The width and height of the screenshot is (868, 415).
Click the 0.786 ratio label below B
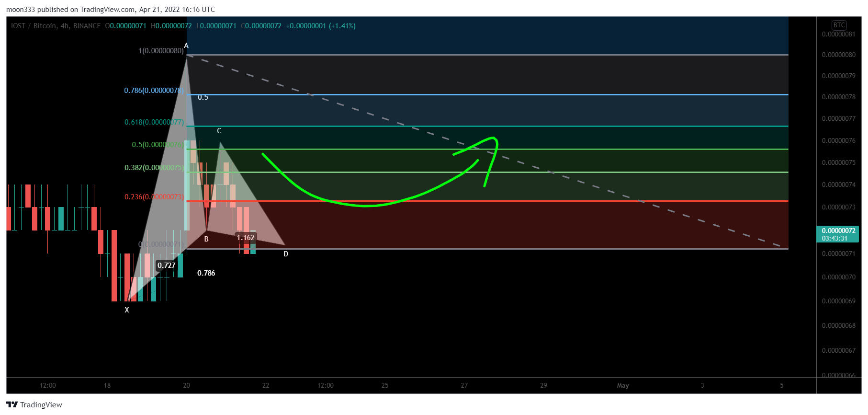pyautogui.click(x=206, y=273)
